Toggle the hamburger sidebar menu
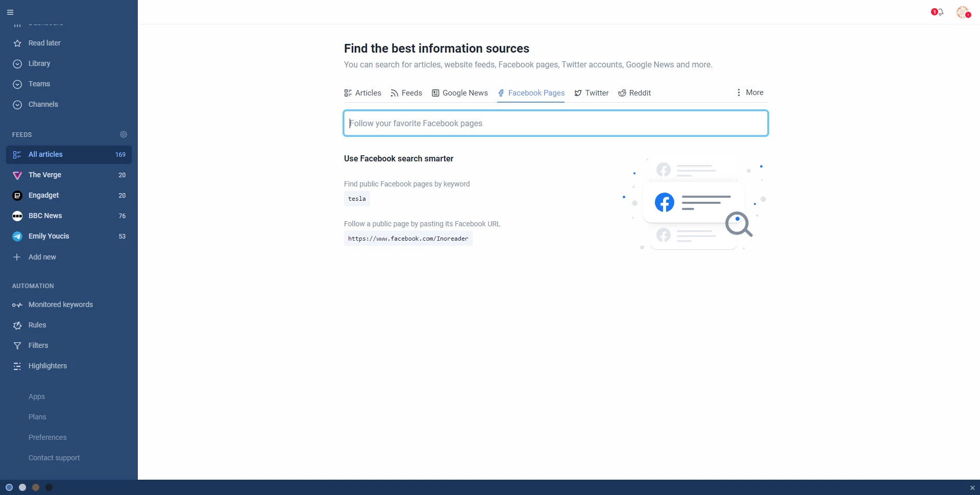 pos(10,12)
